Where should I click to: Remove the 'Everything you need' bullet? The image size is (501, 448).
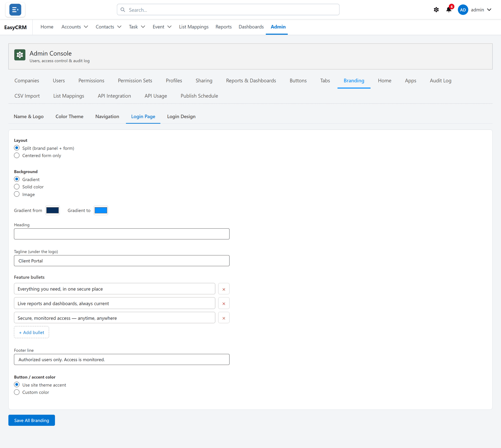tap(224, 289)
